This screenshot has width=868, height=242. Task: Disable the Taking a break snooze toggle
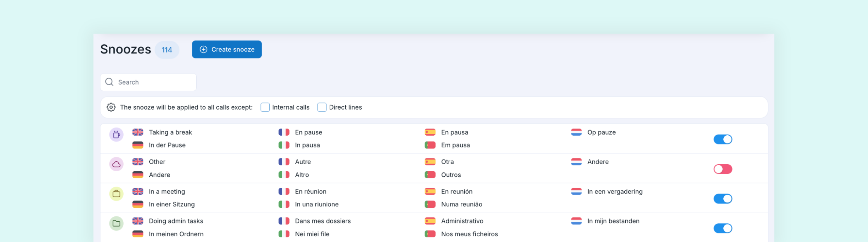(x=723, y=139)
